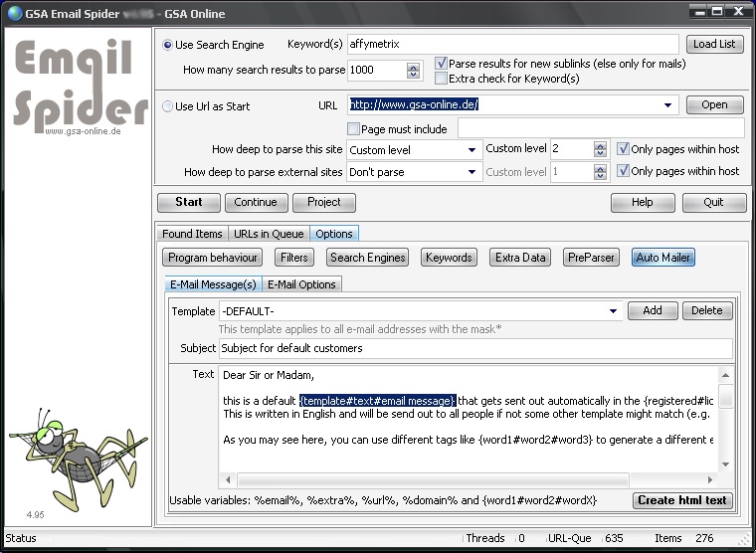Decrease search results to parse value
The image size is (756, 553).
(x=413, y=75)
